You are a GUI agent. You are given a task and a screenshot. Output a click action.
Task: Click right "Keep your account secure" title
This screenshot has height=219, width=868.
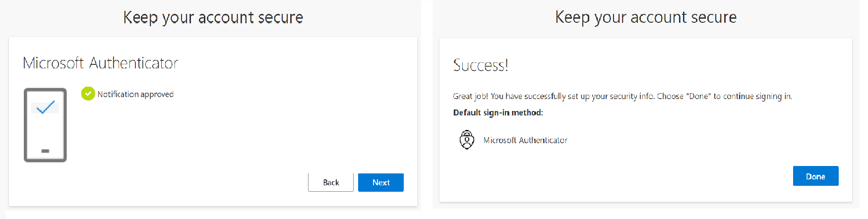(645, 18)
